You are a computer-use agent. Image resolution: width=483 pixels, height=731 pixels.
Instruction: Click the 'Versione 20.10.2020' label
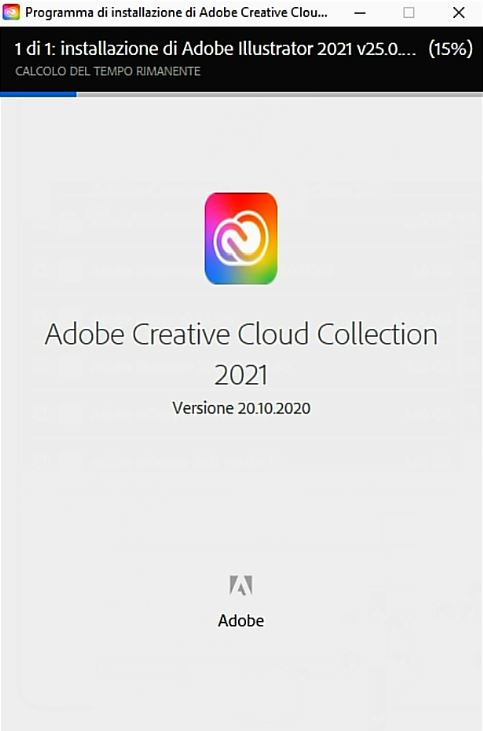tap(241, 408)
